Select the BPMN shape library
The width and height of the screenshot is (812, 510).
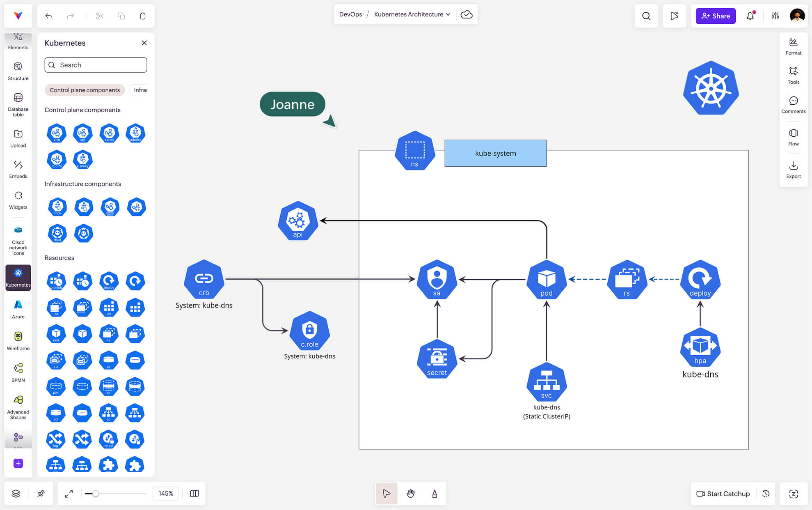pos(18,373)
